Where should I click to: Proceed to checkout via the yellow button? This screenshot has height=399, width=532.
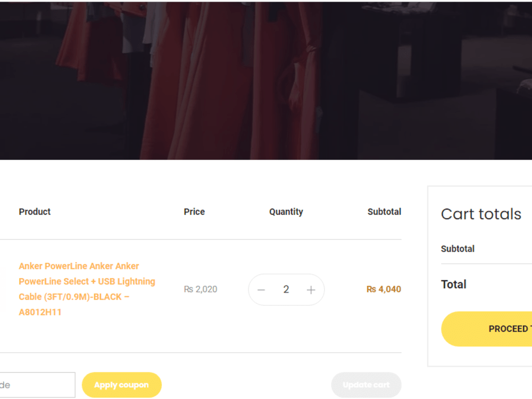(487, 329)
